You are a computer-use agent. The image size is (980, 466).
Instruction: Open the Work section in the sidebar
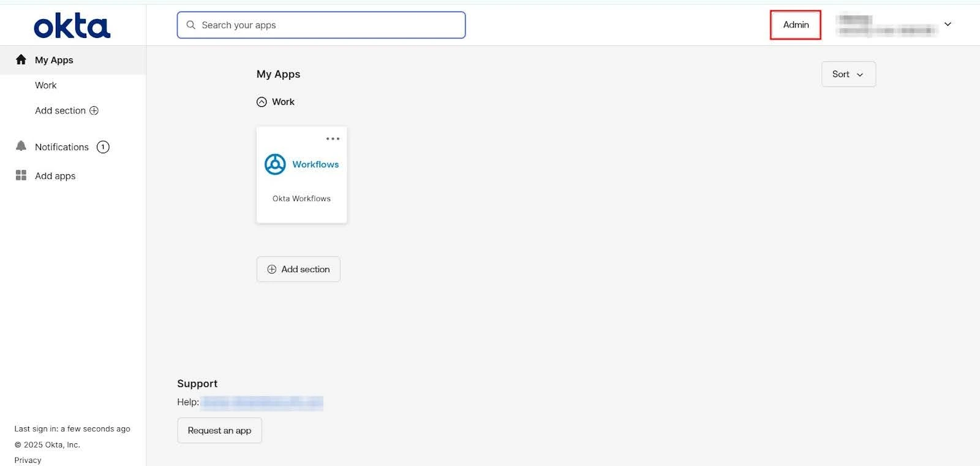[x=46, y=85]
